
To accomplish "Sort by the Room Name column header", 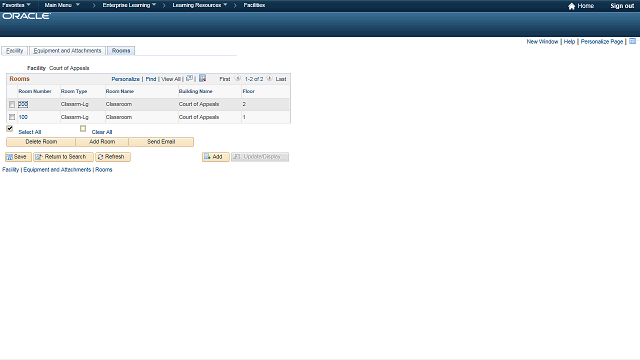I will [x=120, y=91].
